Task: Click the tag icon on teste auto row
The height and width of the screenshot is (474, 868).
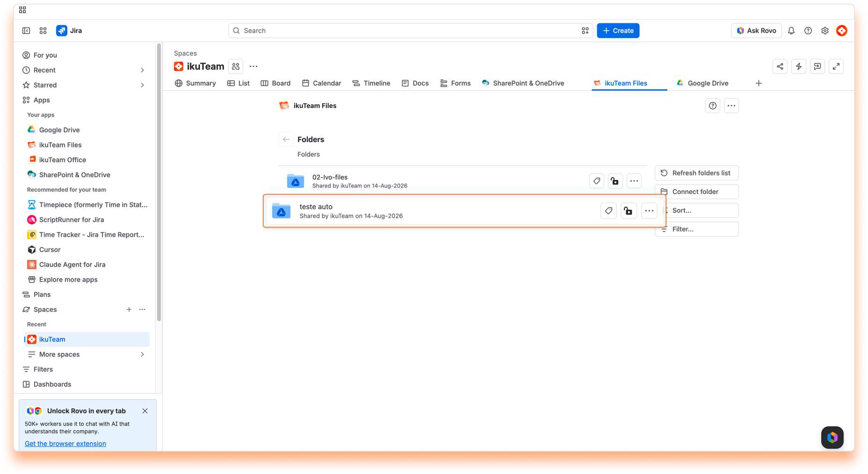Action: coord(608,211)
